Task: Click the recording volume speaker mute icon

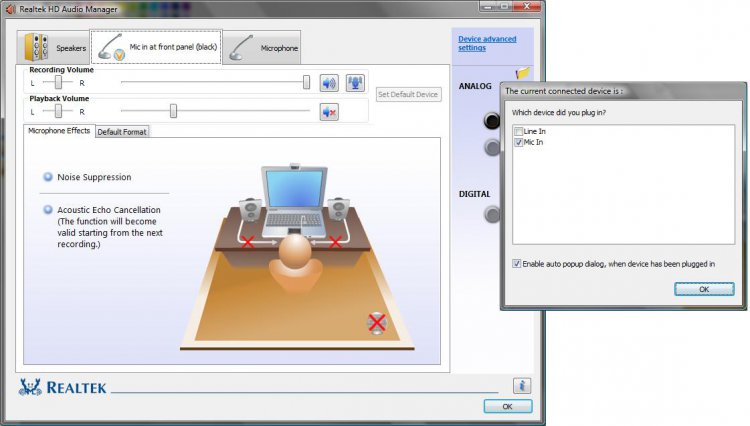Action: click(x=329, y=83)
